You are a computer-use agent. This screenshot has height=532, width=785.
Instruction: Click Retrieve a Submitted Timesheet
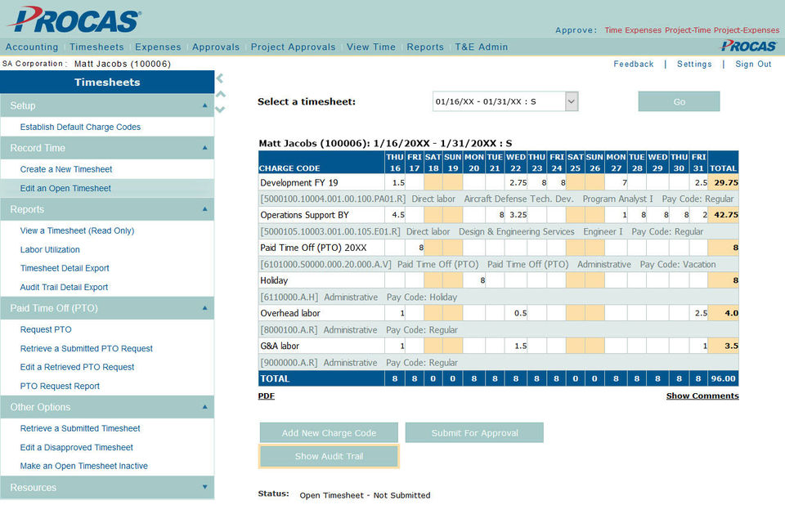(x=80, y=428)
